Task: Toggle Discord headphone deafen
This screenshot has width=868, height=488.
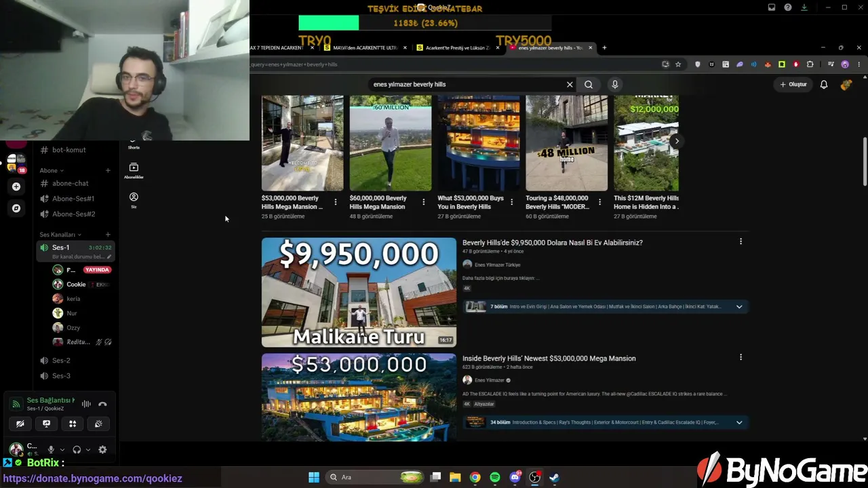Action: pyautogui.click(x=77, y=449)
